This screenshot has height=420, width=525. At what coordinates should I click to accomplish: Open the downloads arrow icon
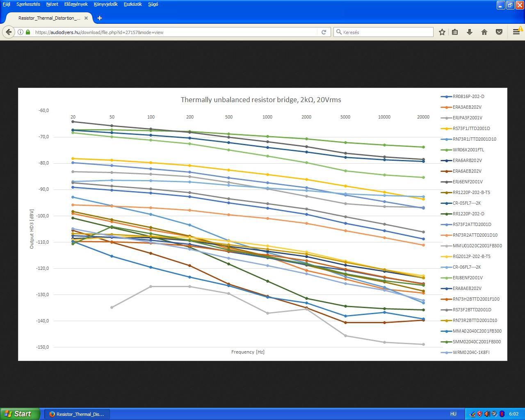click(x=470, y=32)
